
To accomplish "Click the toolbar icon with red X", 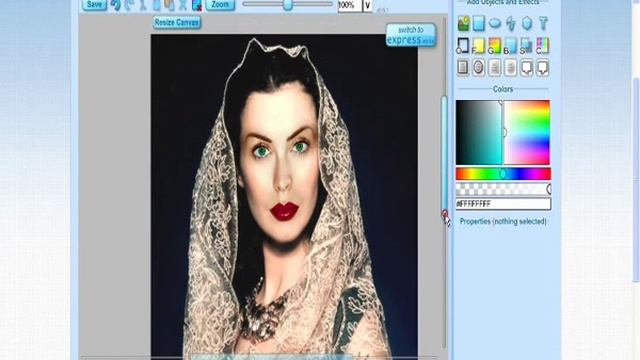I will tap(197, 5).
